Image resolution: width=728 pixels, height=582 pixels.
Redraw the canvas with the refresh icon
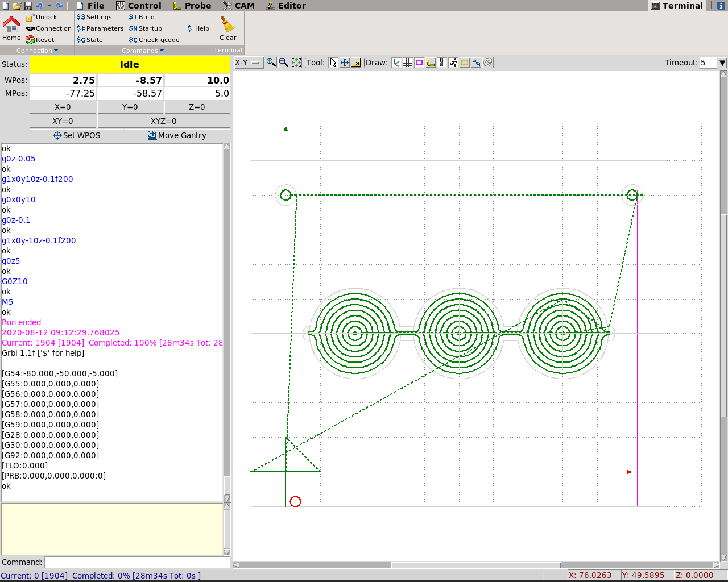pos(488,63)
